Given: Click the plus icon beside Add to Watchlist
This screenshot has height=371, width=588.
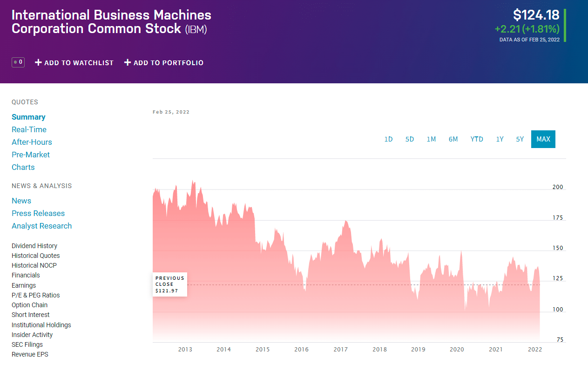Looking at the screenshot, I should [39, 62].
